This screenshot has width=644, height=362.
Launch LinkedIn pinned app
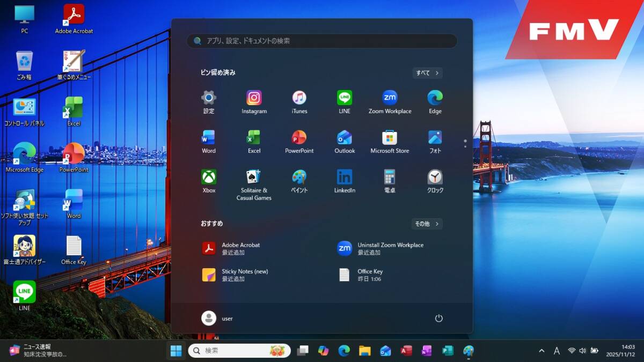pos(345,181)
